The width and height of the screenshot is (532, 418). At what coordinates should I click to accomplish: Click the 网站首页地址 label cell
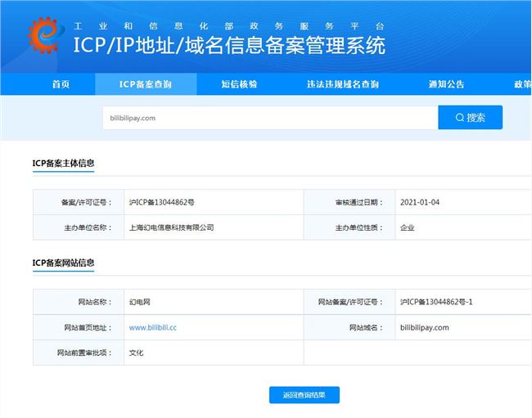tap(79, 327)
